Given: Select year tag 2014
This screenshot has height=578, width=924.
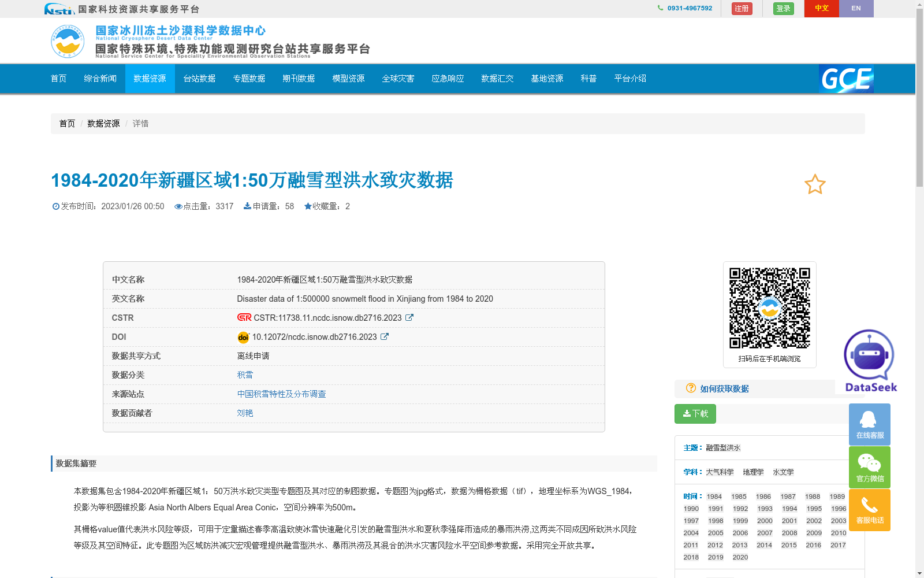Looking at the screenshot, I should (765, 545).
